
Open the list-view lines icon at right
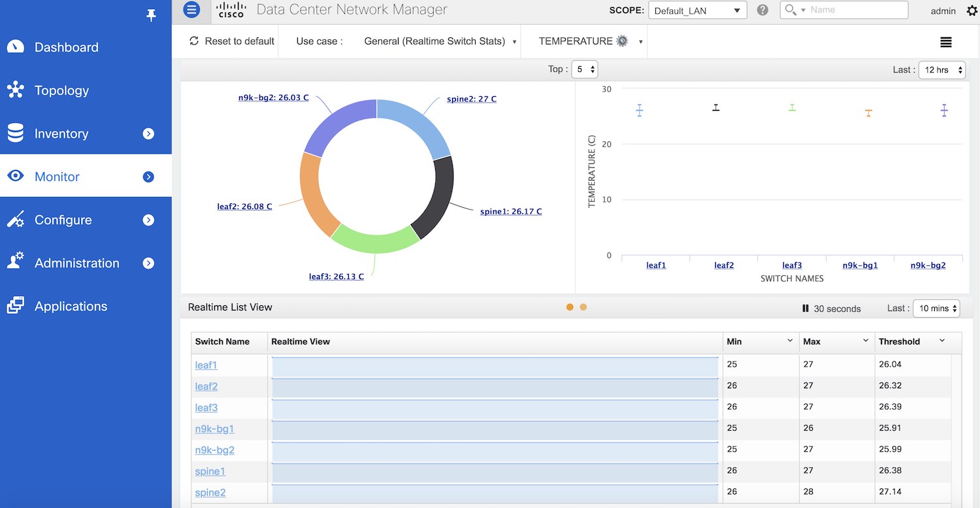click(x=945, y=42)
